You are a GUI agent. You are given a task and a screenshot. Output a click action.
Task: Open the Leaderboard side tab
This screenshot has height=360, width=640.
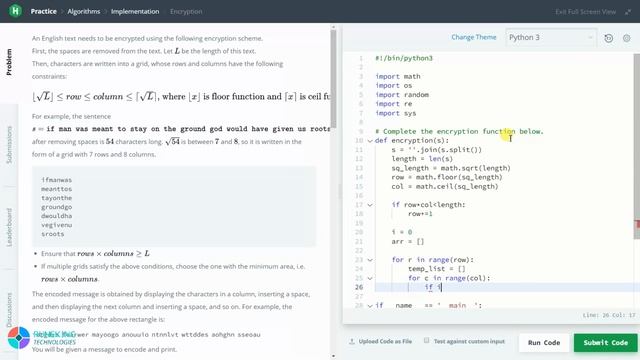[x=9, y=227]
